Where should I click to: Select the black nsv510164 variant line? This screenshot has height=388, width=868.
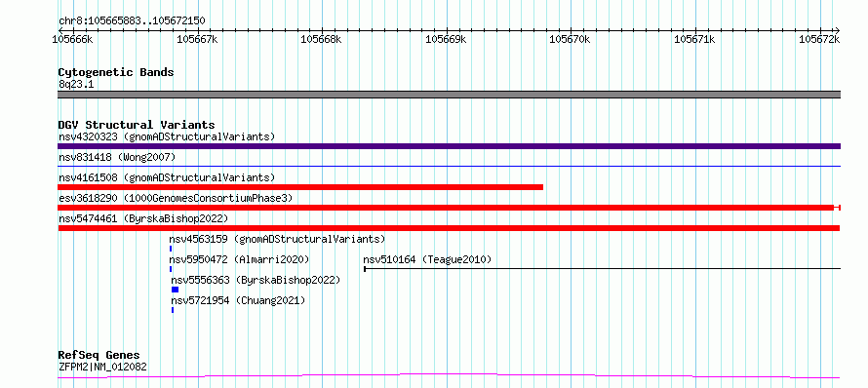pyautogui.click(x=603, y=269)
